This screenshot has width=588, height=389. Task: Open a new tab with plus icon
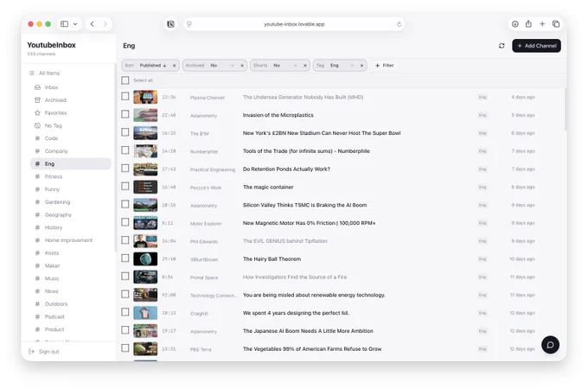point(542,24)
